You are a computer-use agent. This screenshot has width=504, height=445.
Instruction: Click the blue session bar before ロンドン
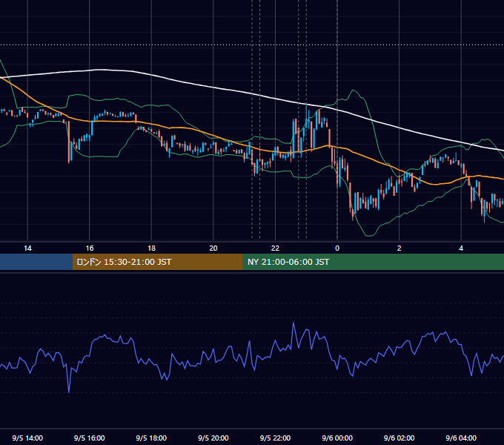pyautogui.click(x=36, y=262)
